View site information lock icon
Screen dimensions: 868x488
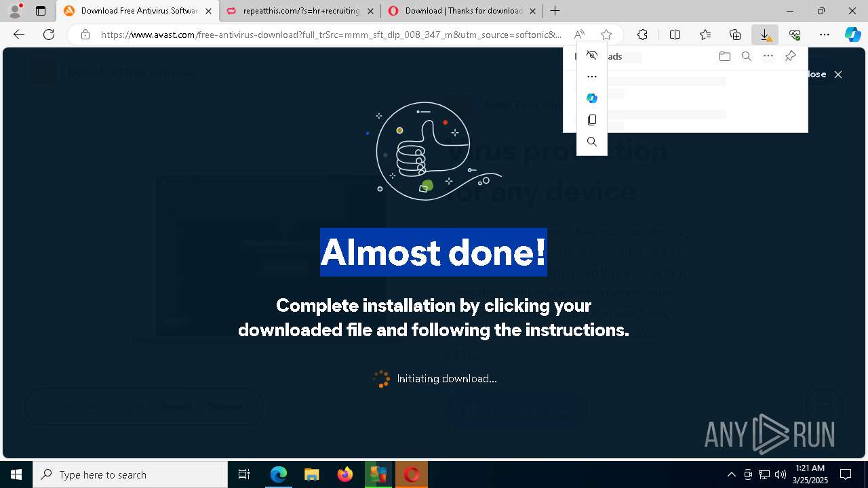click(85, 35)
